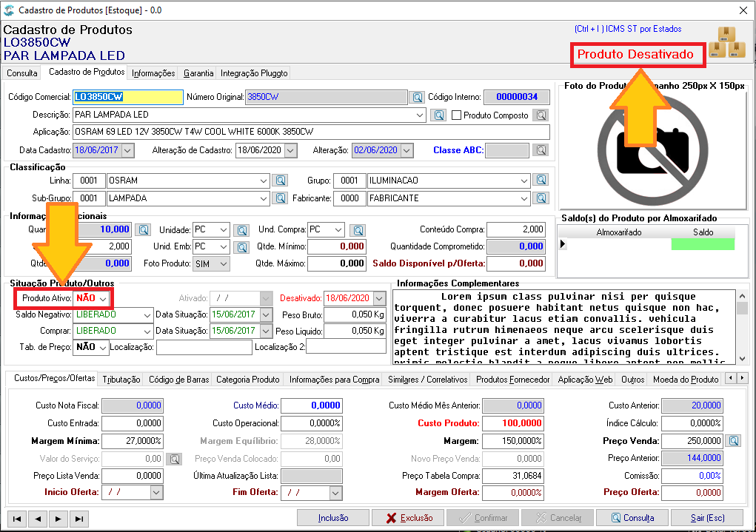Viewport: 756px width, 532px height.
Task: Click Custo Médio value field
Action: [312, 405]
